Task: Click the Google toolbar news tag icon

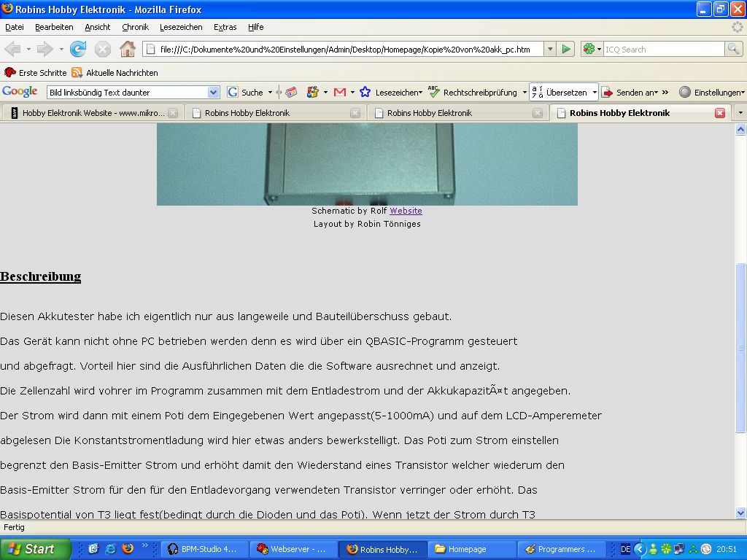Action: (291, 93)
